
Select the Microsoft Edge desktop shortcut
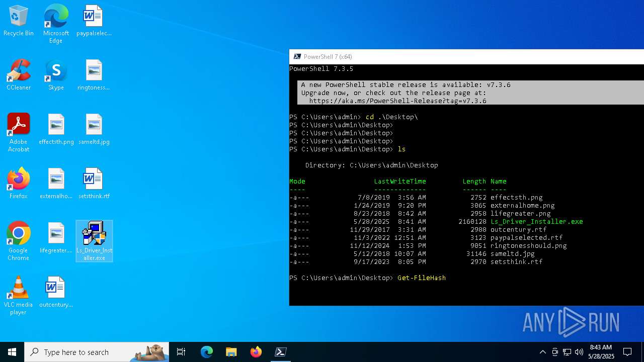pos(56,24)
